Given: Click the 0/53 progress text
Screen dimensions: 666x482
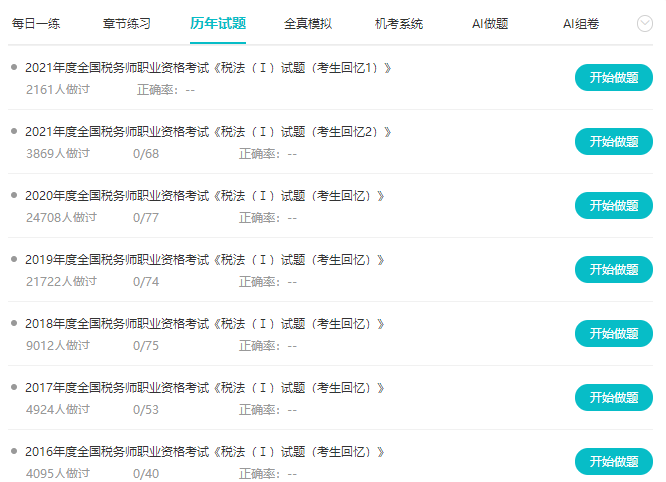Looking at the screenshot, I should click(x=146, y=410).
